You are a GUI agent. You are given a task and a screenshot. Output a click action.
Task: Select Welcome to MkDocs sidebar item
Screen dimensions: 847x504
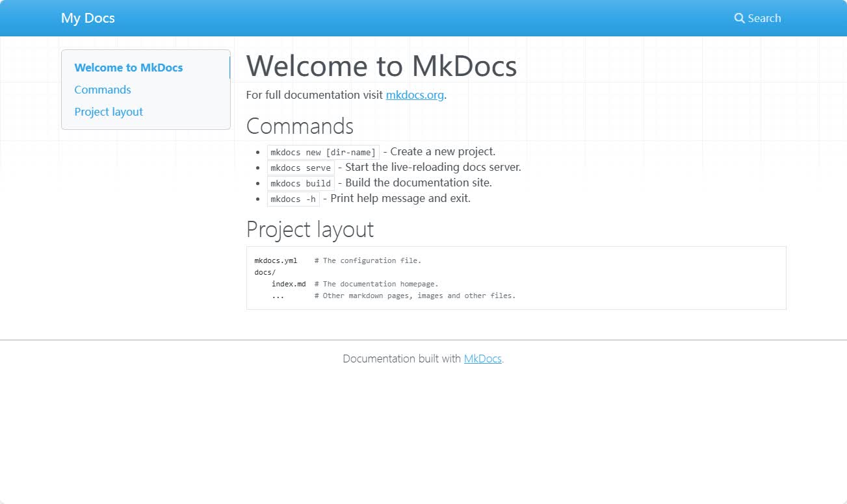[129, 68]
